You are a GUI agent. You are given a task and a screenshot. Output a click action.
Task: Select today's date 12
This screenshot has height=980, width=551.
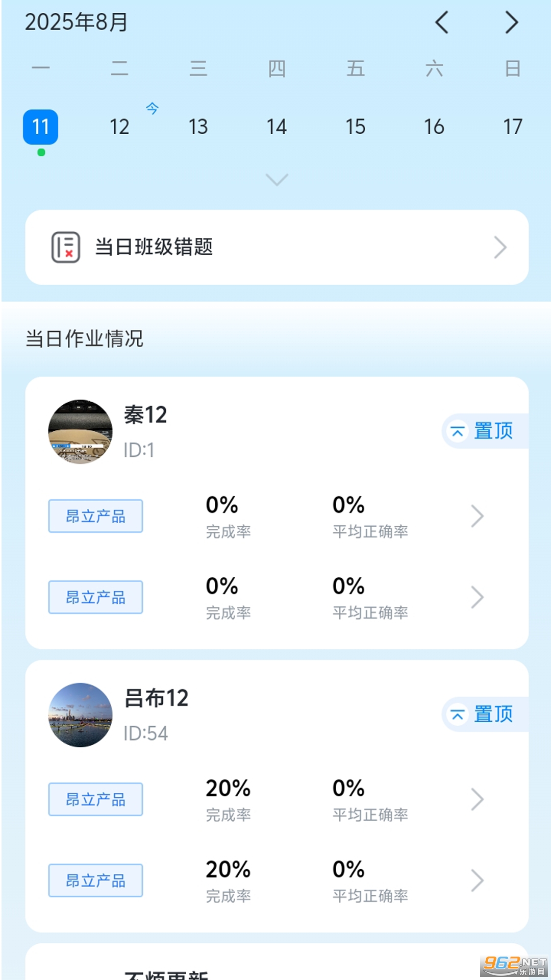click(x=119, y=127)
